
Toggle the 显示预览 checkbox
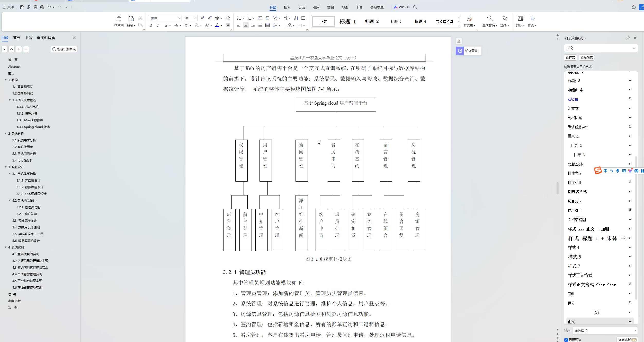coord(566,340)
